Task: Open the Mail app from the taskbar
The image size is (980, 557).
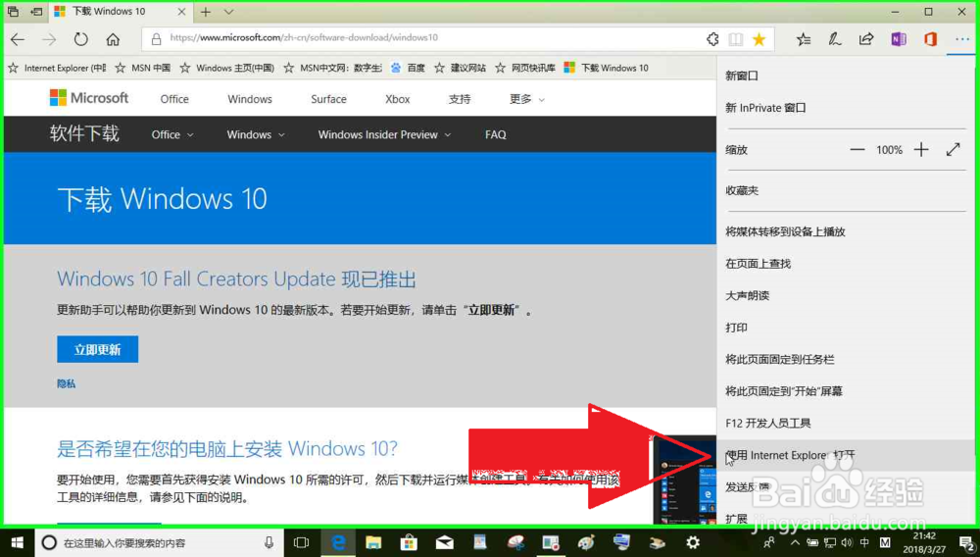Action: [445, 542]
